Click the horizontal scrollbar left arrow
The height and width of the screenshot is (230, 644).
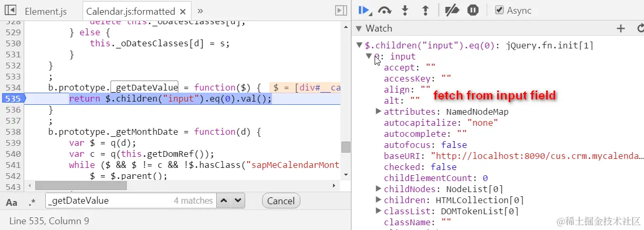(x=29, y=185)
